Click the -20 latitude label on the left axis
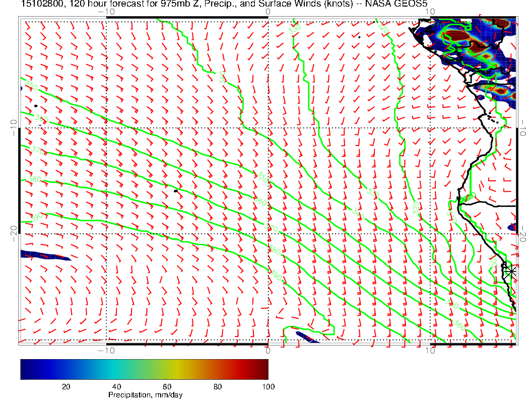Viewport: 532px width, 411px height. point(13,233)
